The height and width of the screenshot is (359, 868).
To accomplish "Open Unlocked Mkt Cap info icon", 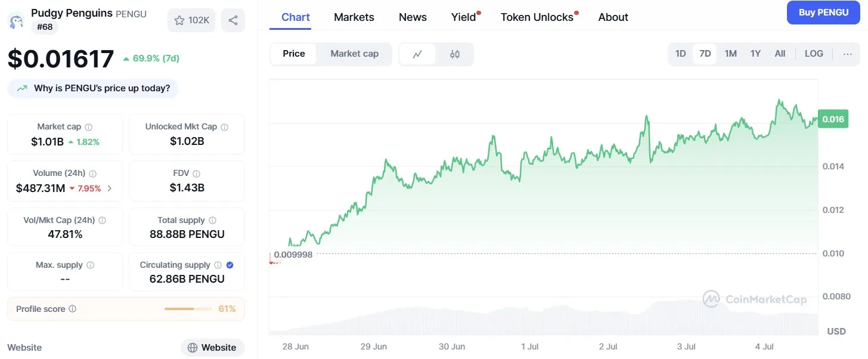I will [x=225, y=127].
